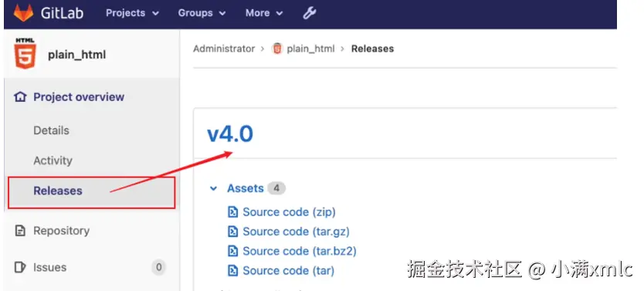Image resolution: width=644 pixels, height=291 pixels.
Task: Click the GitLab wordmark text
Action: point(62,13)
